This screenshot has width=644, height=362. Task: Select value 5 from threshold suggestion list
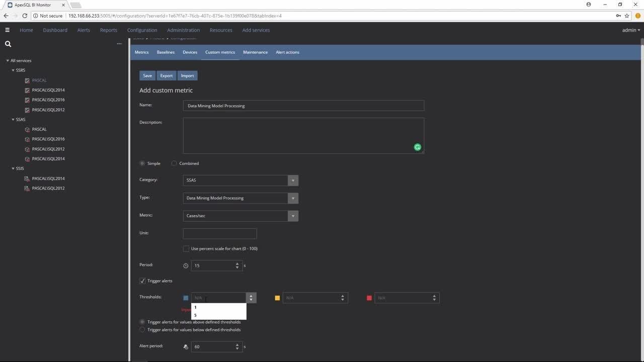pos(219,316)
